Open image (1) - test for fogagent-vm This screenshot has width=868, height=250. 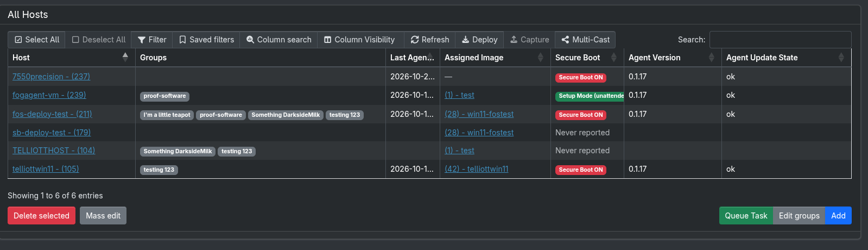coord(459,95)
